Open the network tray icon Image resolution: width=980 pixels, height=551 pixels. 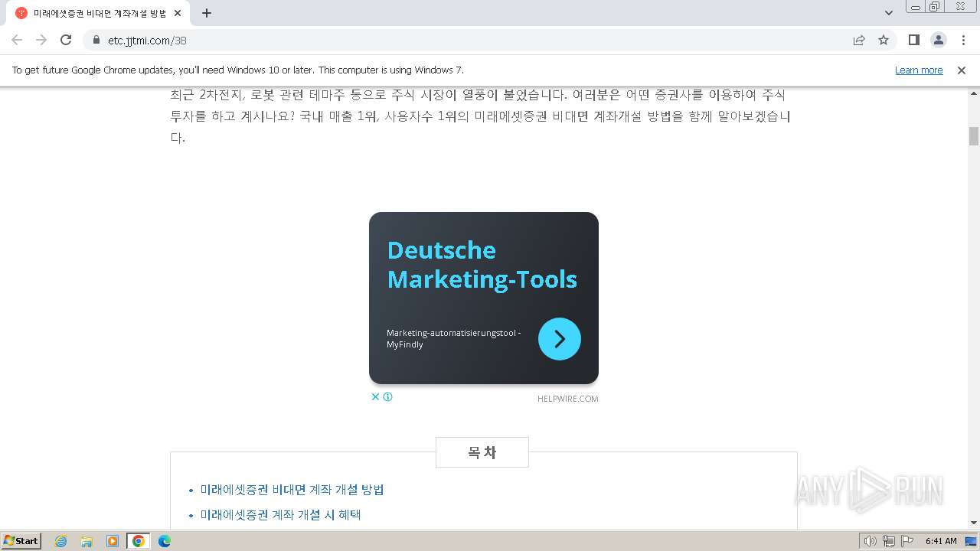pos(889,541)
